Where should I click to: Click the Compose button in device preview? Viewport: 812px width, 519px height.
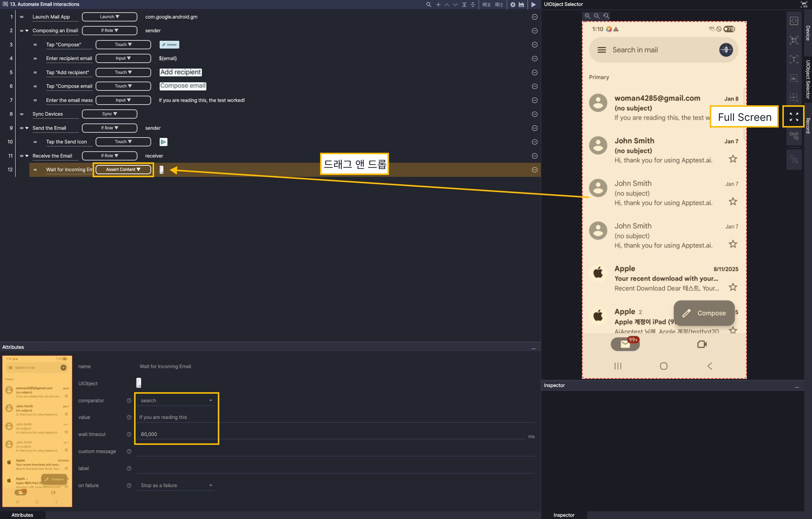[704, 313]
